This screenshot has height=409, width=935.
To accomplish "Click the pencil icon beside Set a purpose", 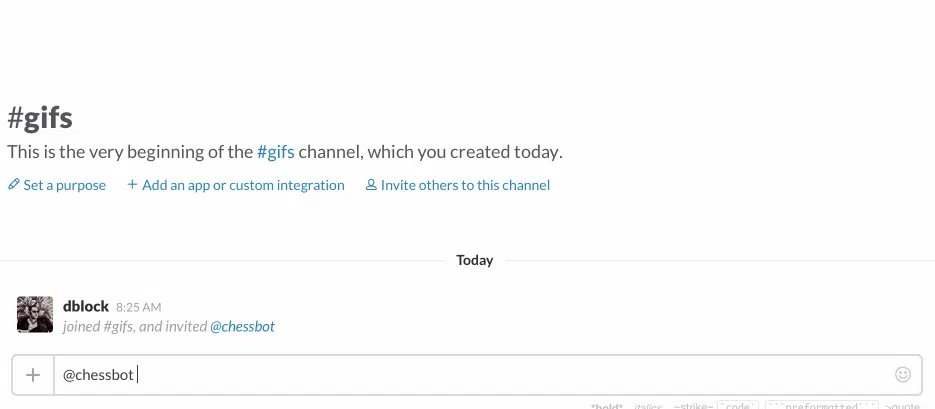I will [x=13, y=185].
